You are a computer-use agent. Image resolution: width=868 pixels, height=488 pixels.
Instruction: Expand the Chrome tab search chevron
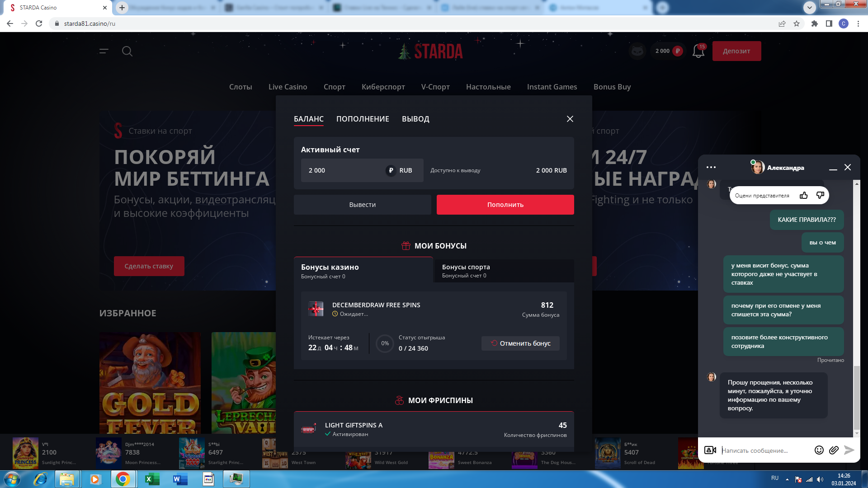point(810,7)
